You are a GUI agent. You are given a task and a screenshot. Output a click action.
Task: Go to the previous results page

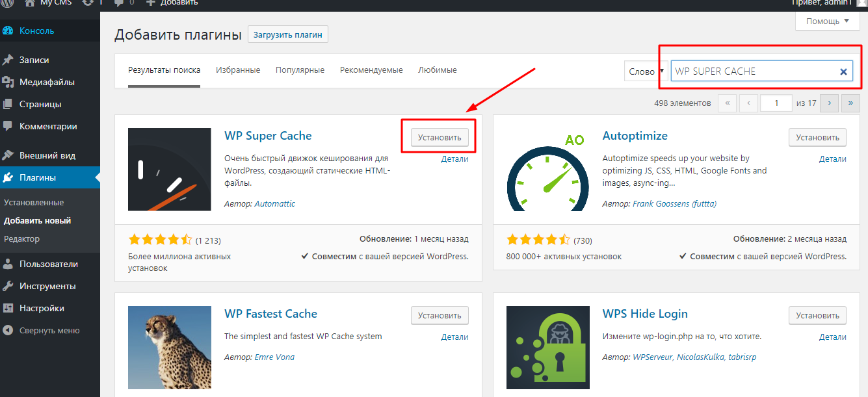coord(749,103)
